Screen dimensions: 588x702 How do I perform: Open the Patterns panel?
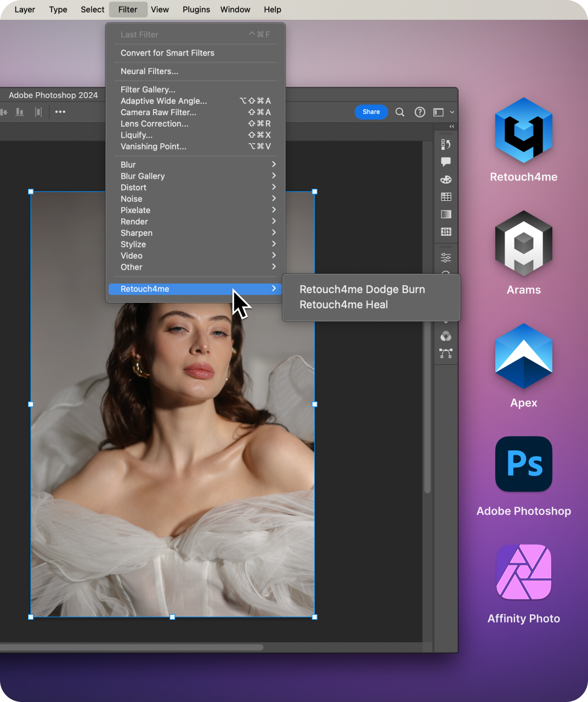point(445,231)
